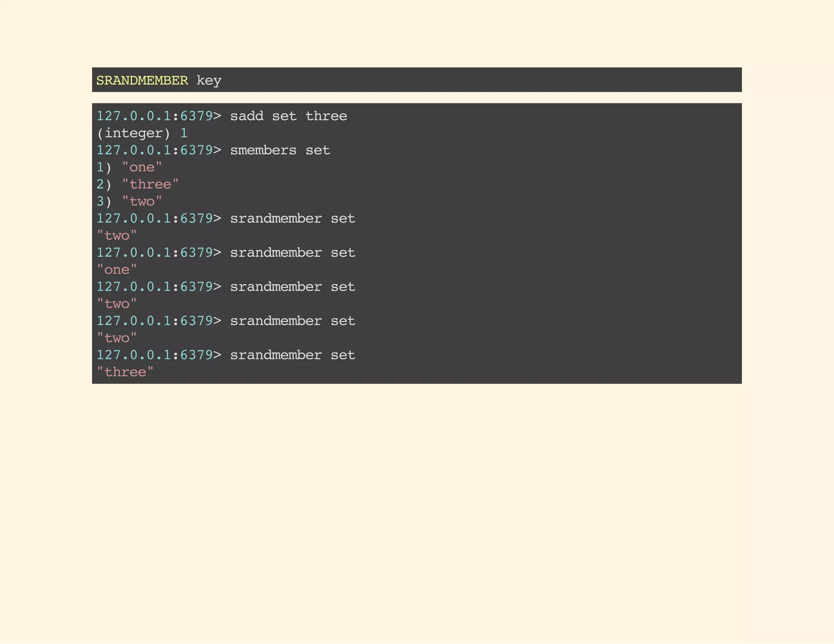Click the second srandmember set command
The width and height of the screenshot is (834, 644).
[292, 253]
